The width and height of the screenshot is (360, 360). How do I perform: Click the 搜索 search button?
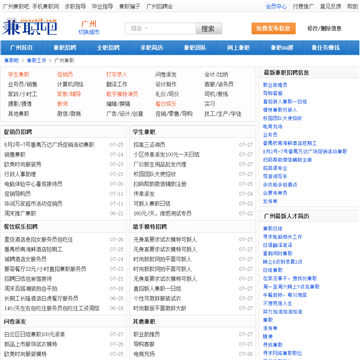click(209, 29)
